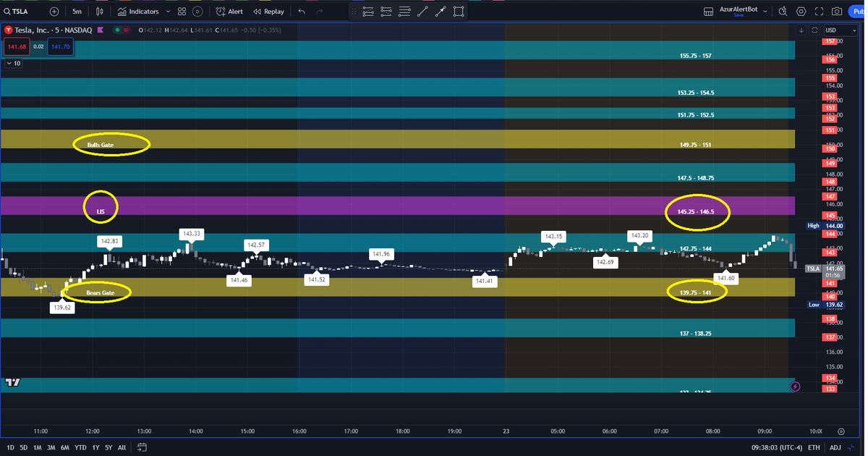Toggle ADJ adjusted data

click(835, 447)
